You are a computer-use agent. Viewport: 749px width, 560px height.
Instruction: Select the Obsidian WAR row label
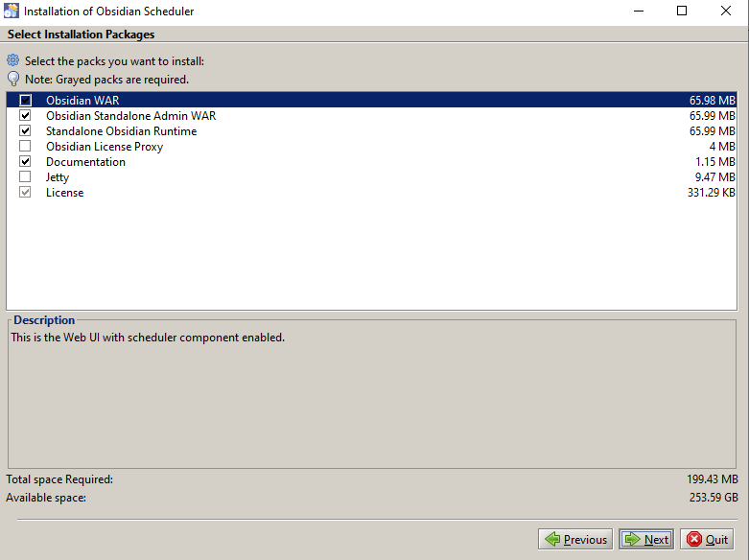click(x=82, y=101)
